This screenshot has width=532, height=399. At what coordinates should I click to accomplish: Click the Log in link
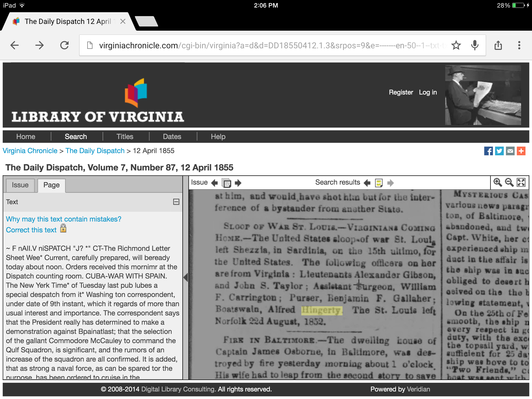[428, 92]
